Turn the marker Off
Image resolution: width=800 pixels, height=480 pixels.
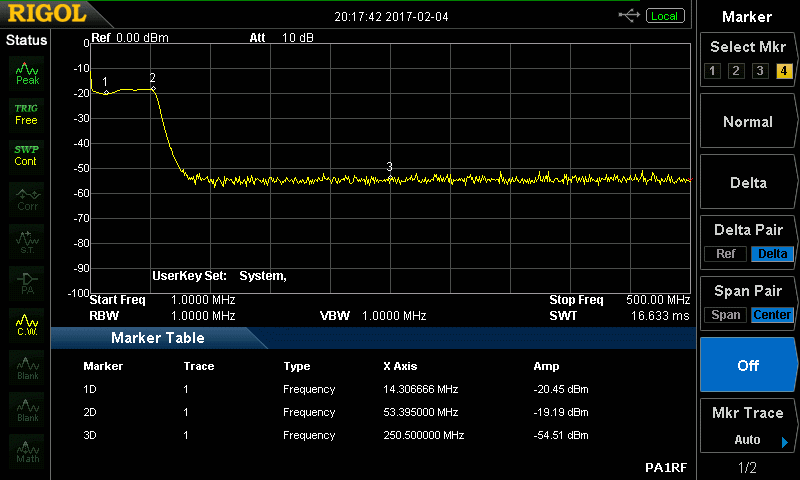(x=747, y=365)
